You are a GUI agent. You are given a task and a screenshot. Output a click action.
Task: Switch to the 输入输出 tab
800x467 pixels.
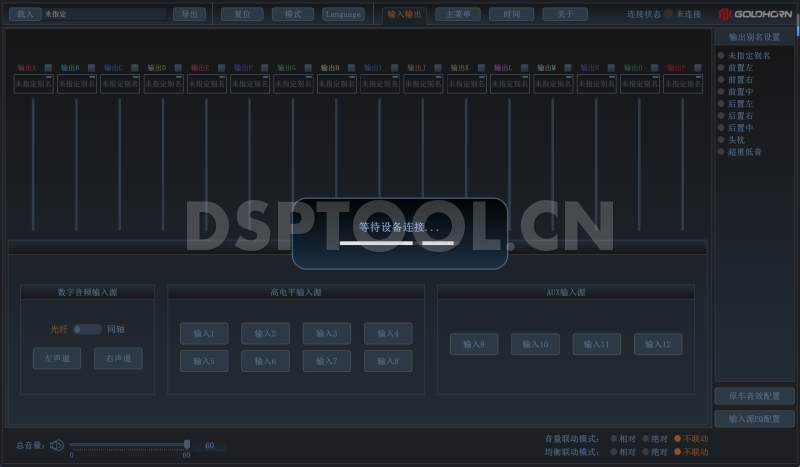[x=405, y=15]
